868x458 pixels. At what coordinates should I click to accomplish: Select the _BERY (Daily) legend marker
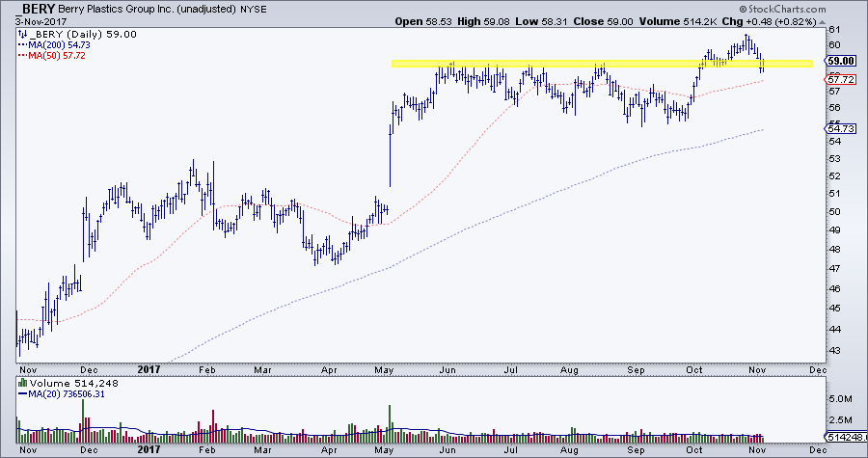(x=23, y=34)
